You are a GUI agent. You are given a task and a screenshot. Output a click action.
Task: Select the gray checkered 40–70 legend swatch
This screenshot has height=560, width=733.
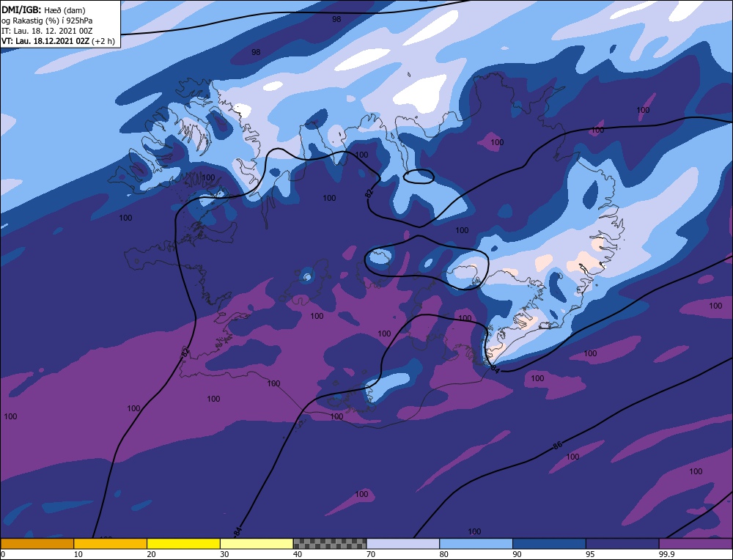[330, 544]
